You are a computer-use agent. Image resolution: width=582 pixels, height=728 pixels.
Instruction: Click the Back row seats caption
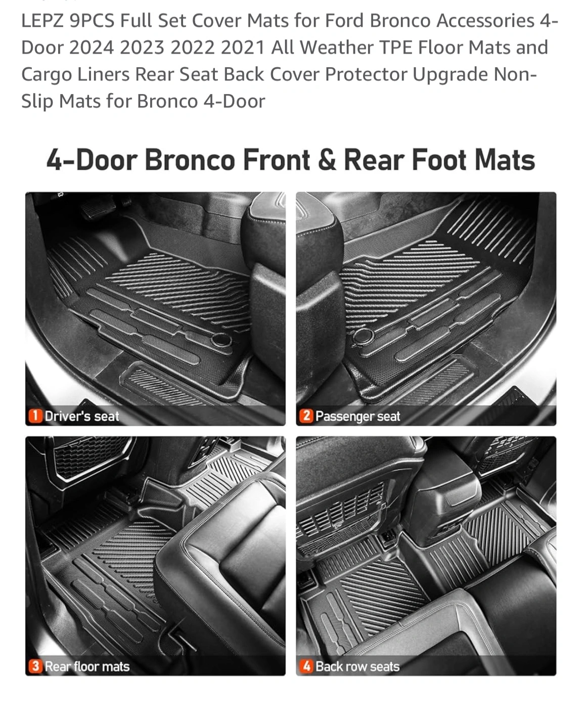point(357,666)
